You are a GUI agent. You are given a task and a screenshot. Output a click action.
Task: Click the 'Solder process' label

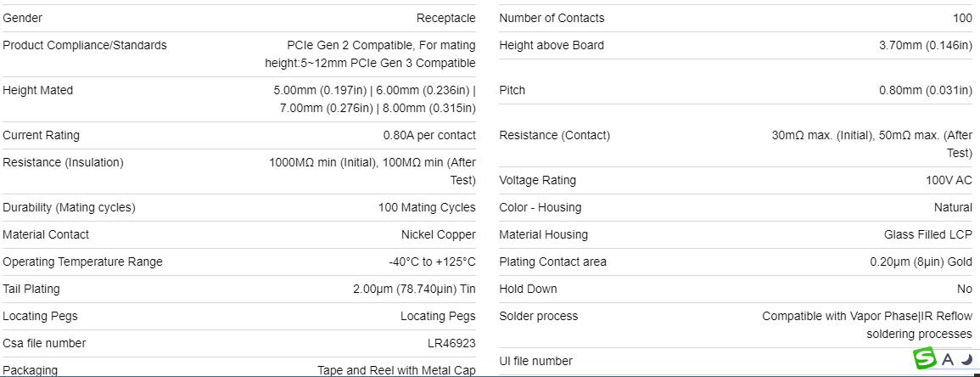[x=538, y=316]
